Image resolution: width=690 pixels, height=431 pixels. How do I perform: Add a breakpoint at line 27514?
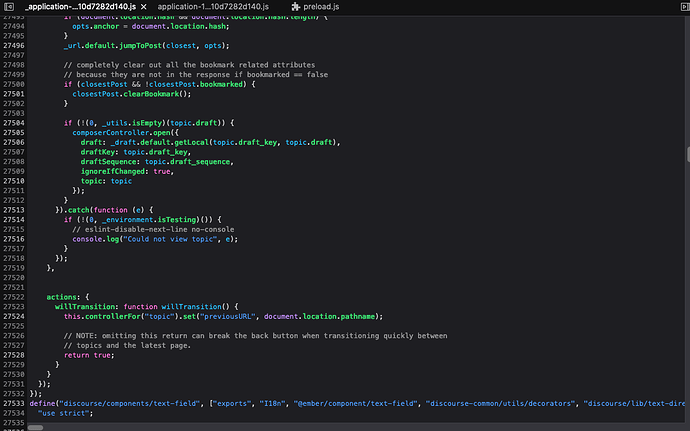click(14, 220)
